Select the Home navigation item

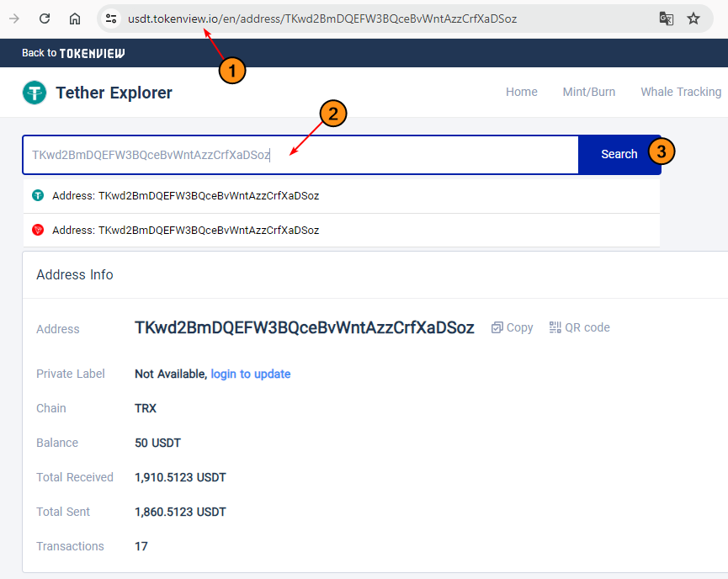click(521, 92)
